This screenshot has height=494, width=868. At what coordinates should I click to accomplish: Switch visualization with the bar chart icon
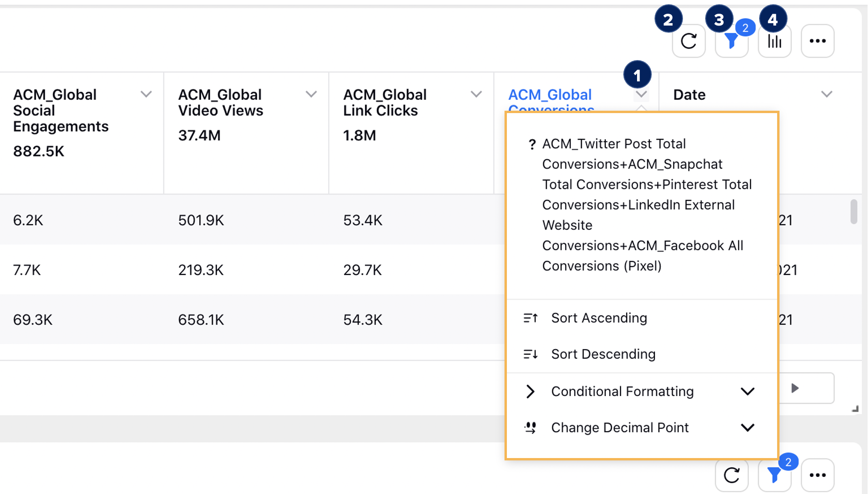775,41
